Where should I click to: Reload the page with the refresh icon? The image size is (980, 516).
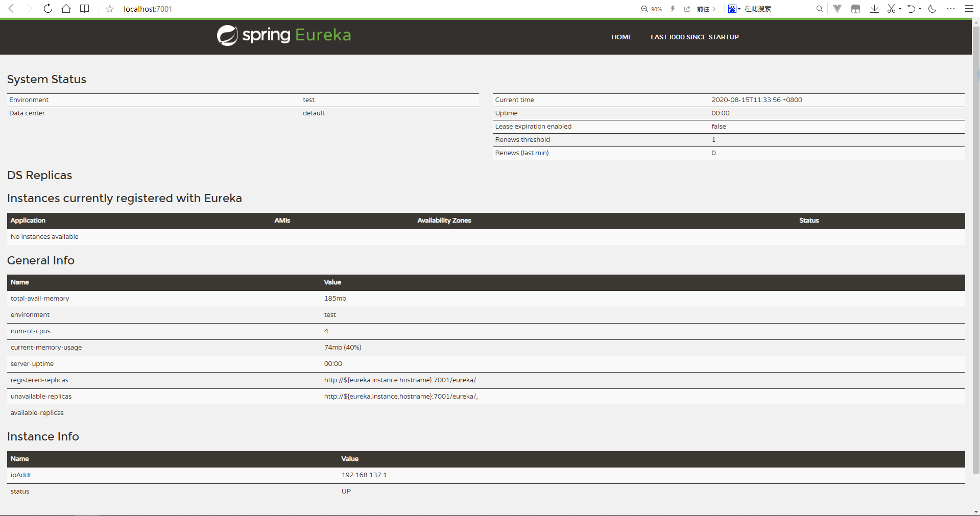pyautogui.click(x=48, y=9)
